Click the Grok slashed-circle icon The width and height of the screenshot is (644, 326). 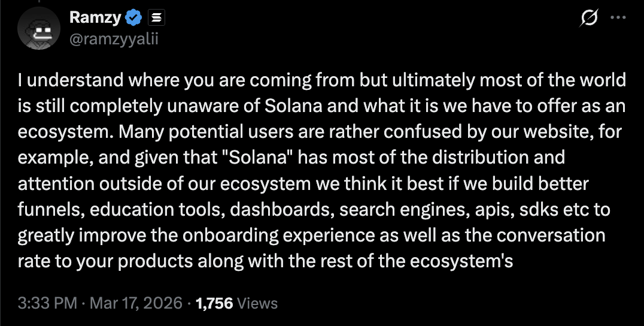tap(590, 19)
